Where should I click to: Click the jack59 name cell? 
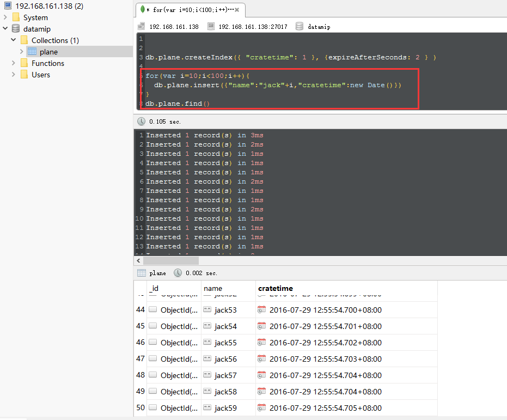(228, 408)
